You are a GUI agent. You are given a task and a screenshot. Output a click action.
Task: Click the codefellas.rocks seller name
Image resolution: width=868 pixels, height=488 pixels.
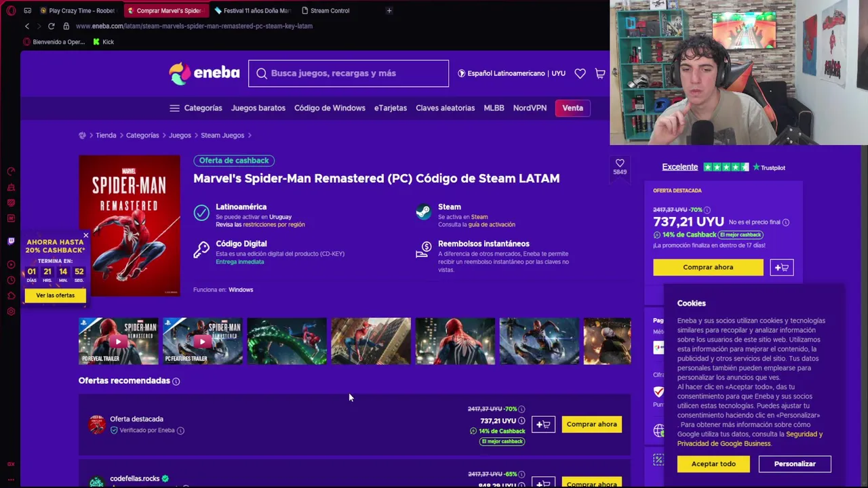click(x=134, y=479)
